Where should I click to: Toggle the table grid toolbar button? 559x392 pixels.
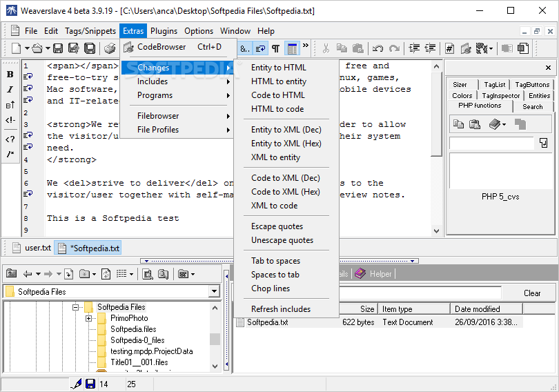pyautogui.click(x=292, y=48)
